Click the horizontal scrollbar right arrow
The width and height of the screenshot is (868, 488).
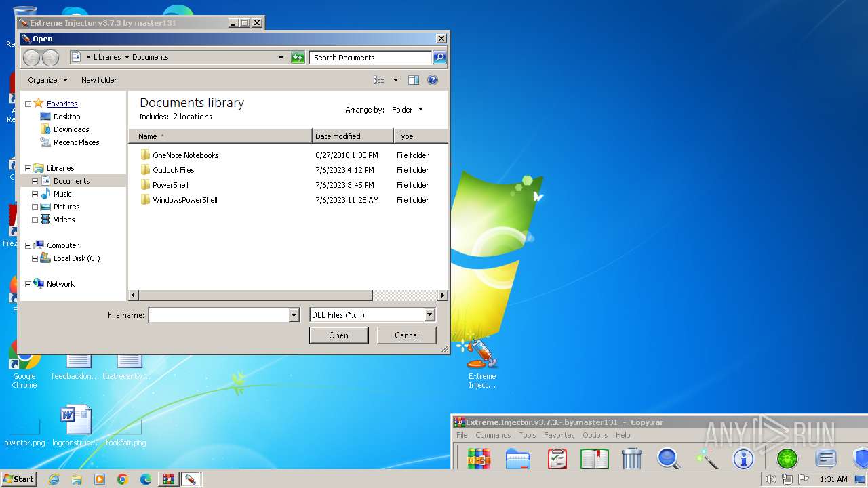coord(443,296)
